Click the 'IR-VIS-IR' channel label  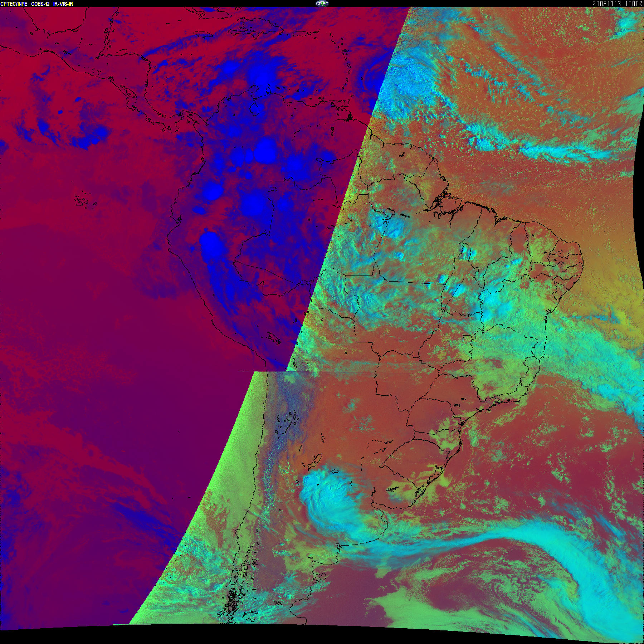click(63, 4)
